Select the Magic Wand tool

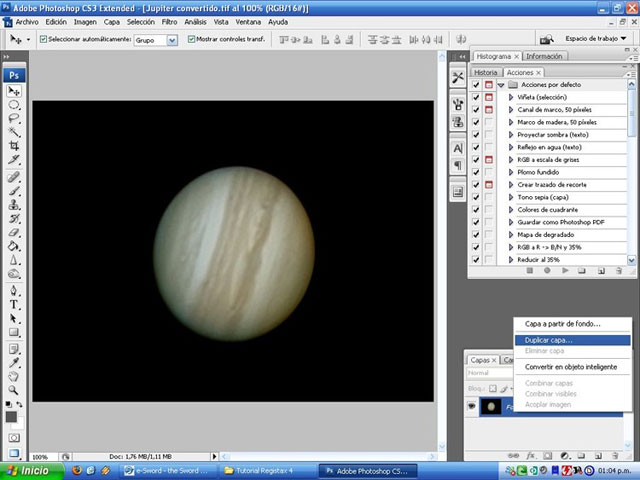pyautogui.click(x=14, y=131)
